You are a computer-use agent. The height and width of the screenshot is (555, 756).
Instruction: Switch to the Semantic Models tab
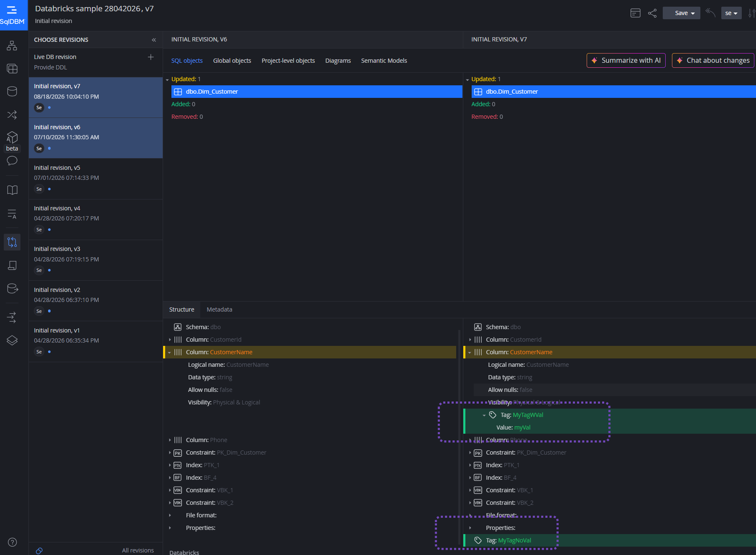[384, 61]
